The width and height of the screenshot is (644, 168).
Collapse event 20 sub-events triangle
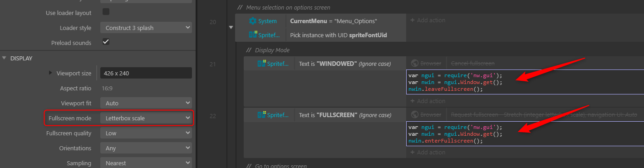point(231,27)
